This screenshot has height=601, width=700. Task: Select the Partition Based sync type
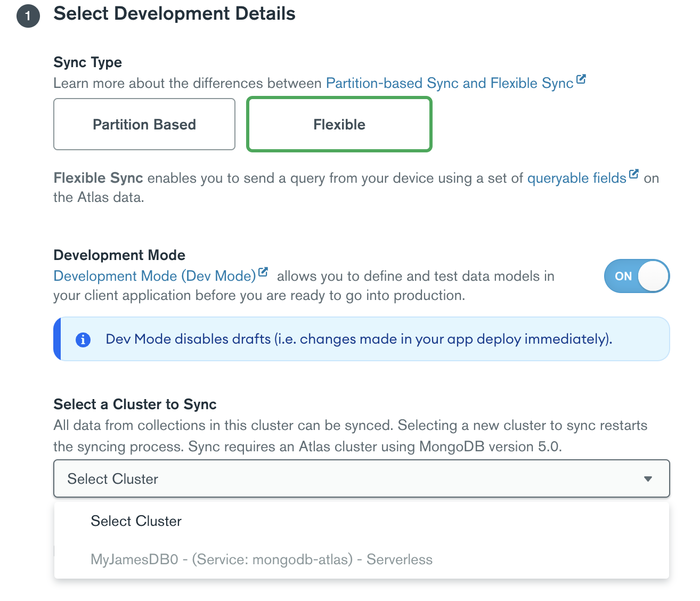coord(144,124)
